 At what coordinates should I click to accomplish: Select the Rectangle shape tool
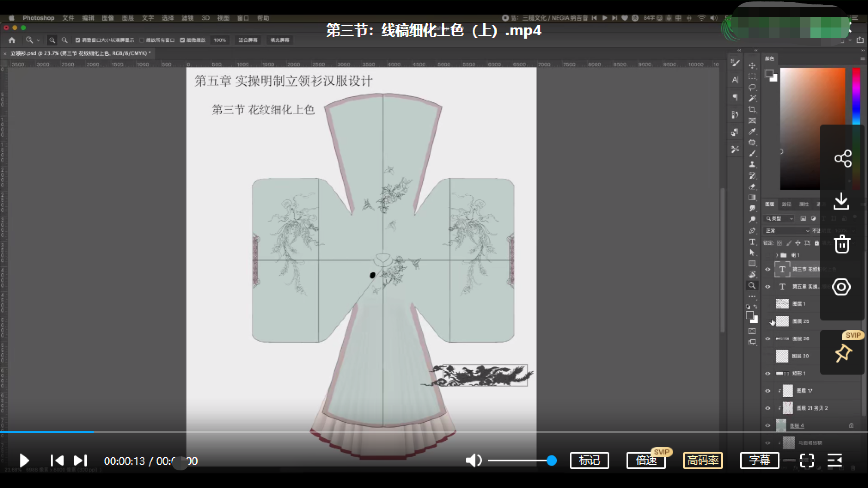752,264
